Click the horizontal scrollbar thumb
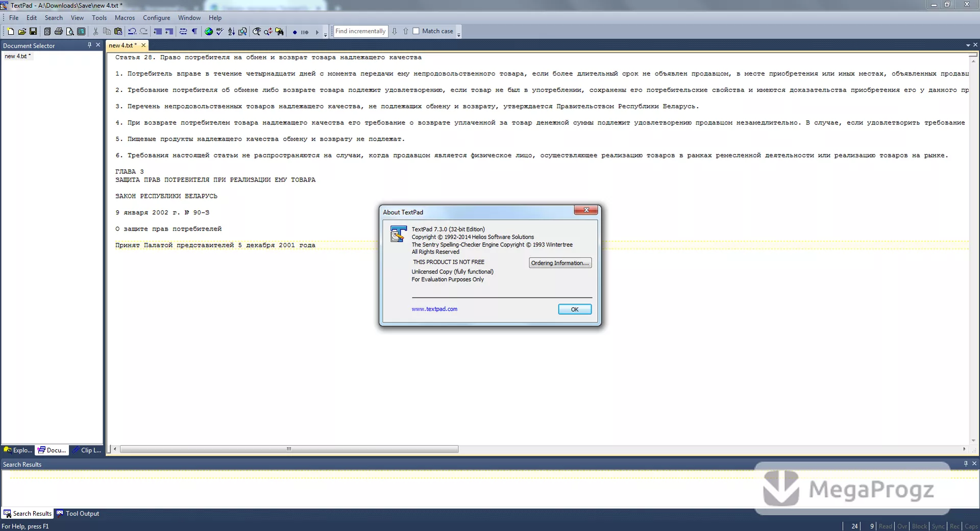 click(289, 449)
